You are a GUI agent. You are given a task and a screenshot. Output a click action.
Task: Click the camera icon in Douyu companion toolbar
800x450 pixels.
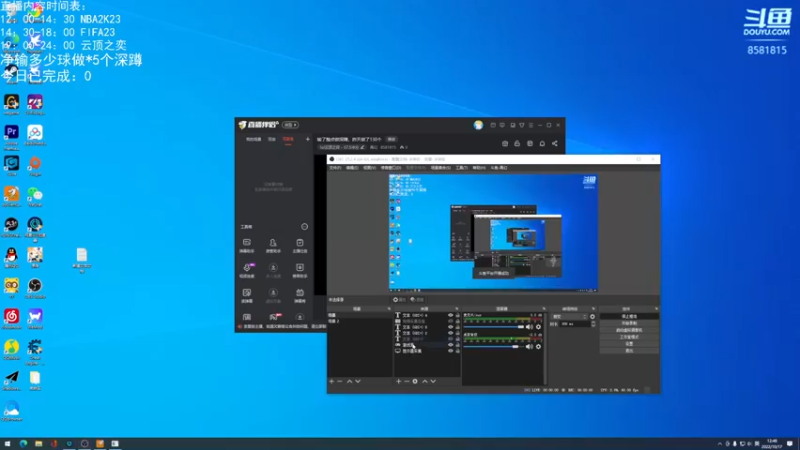505,144
